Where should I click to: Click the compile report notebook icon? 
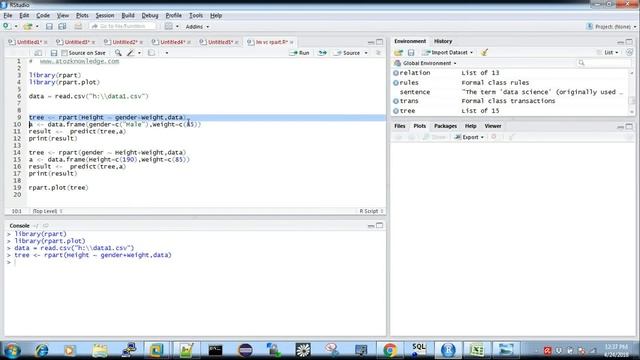[151, 53]
